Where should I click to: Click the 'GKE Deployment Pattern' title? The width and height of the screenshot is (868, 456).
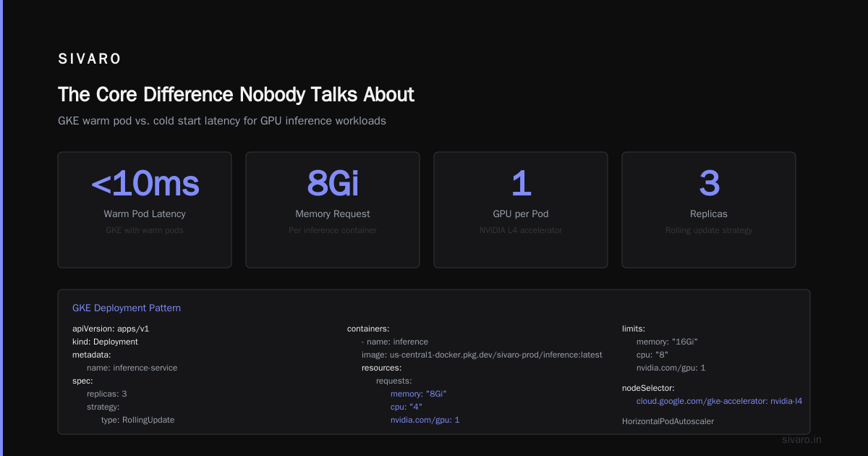click(x=127, y=308)
